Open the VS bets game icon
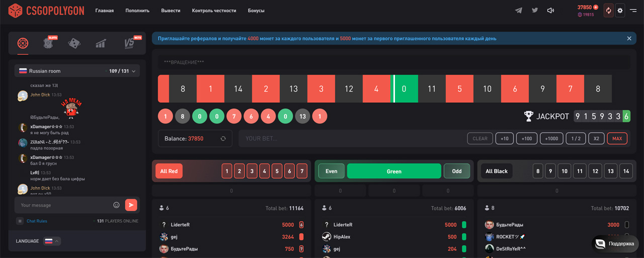The height and width of the screenshot is (258, 644). pos(130,43)
